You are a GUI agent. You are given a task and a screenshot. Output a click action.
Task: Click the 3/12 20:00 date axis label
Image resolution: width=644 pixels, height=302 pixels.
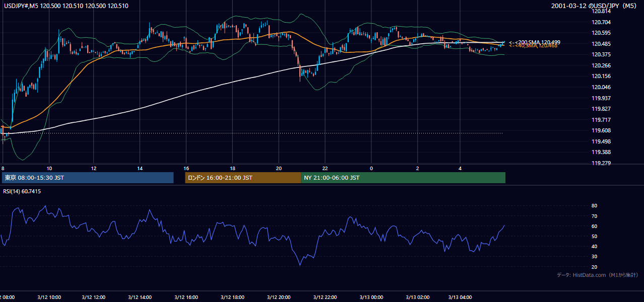pos(280,297)
